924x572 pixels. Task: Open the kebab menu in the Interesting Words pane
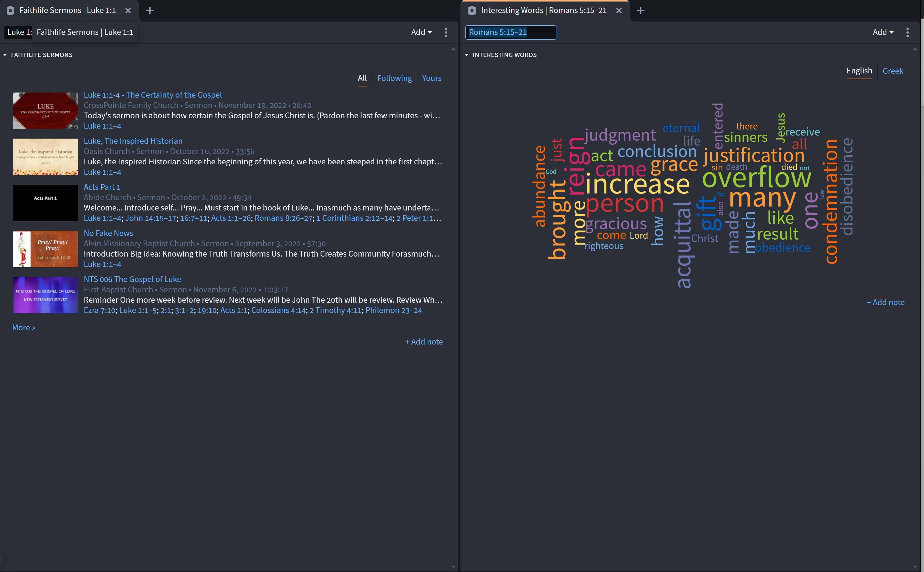907,32
